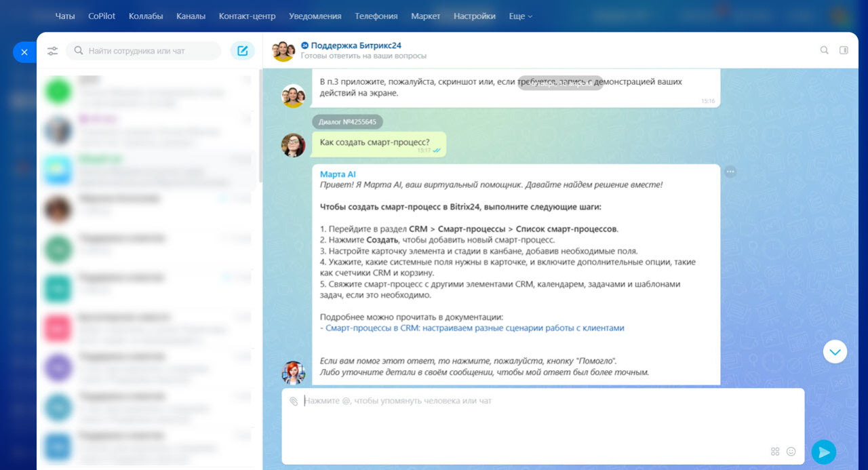Go to the Маркет tab
Viewport: 868px width, 470px height.
point(426,16)
